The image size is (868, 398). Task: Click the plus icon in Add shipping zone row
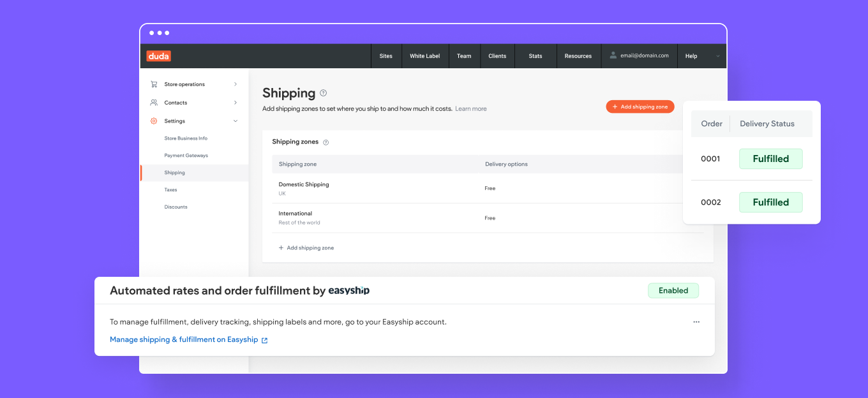pyautogui.click(x=281, y=247)
